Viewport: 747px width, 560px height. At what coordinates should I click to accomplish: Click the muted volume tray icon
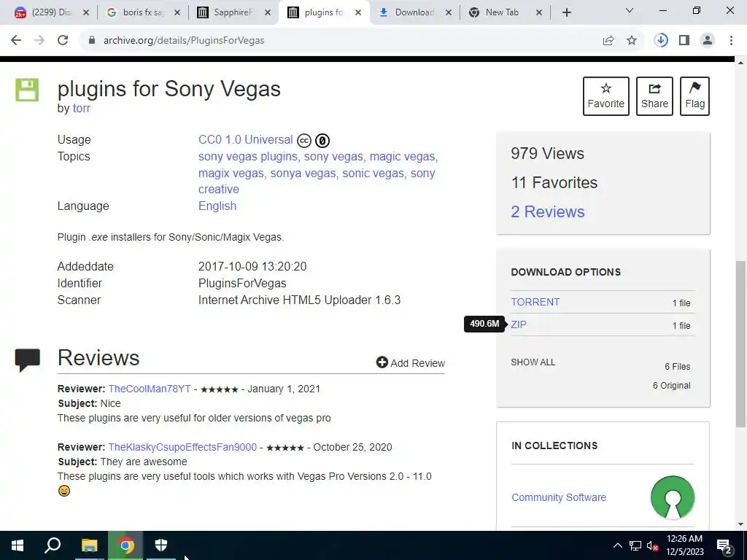[652, 545]
